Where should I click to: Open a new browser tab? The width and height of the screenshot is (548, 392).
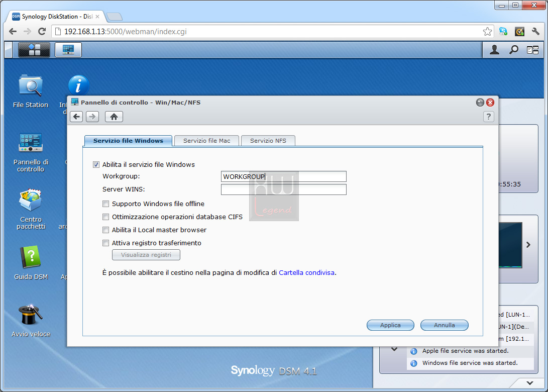point(115,17)
